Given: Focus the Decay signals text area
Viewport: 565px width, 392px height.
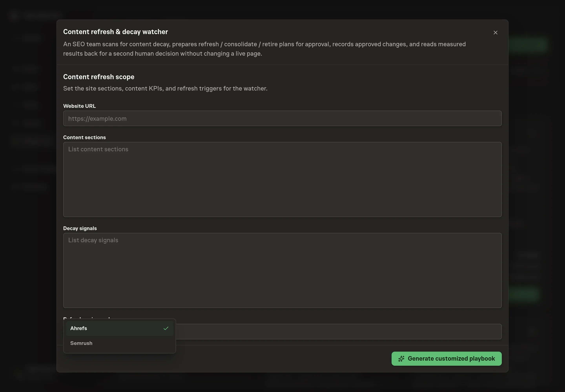Looking at the screenshot, I should 282,270.
